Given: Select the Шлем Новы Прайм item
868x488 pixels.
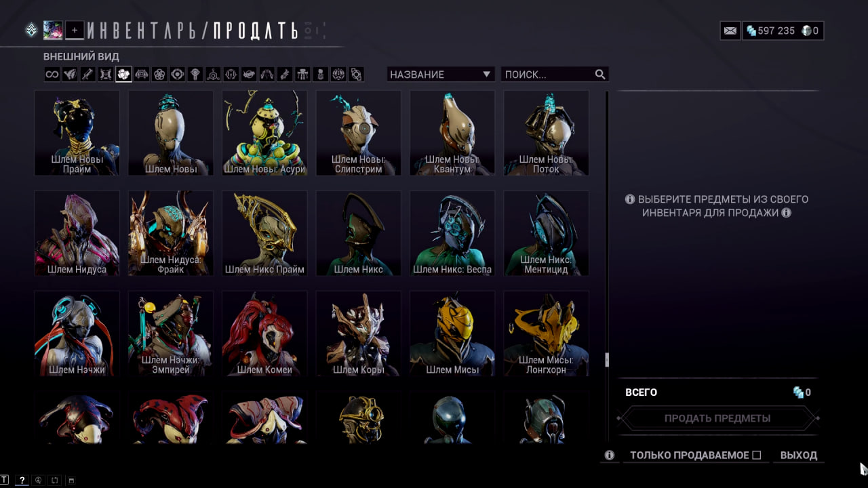Looking at the screenshot, I should pyautogui.click(x=77, y=133).
